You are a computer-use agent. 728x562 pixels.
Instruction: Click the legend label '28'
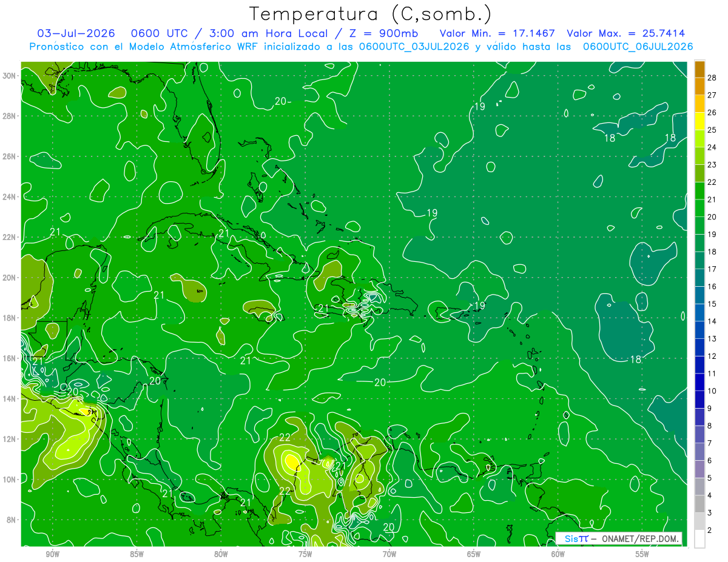coord(712,77)
